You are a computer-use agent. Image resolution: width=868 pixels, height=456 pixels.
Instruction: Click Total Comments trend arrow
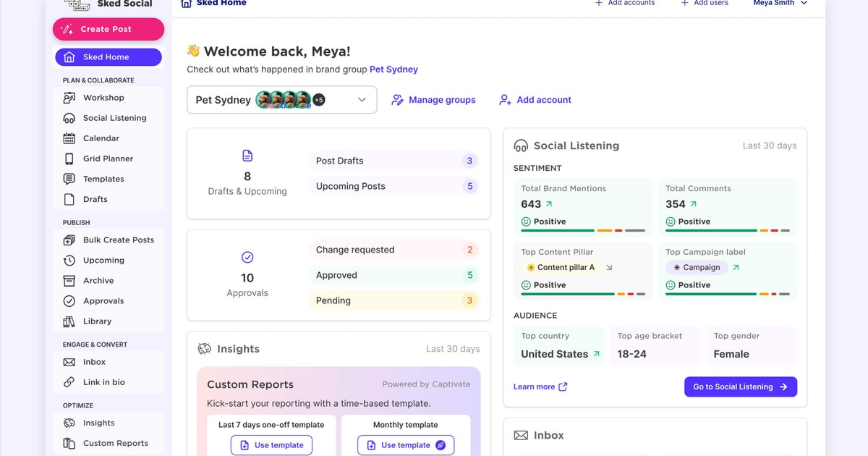(694, 205)
